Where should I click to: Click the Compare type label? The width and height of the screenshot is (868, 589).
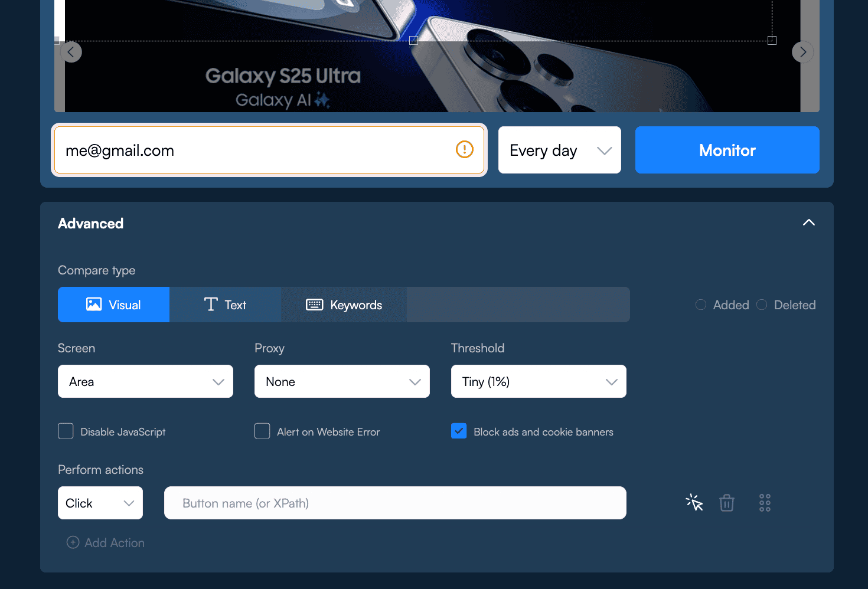(x=97, y=270)
